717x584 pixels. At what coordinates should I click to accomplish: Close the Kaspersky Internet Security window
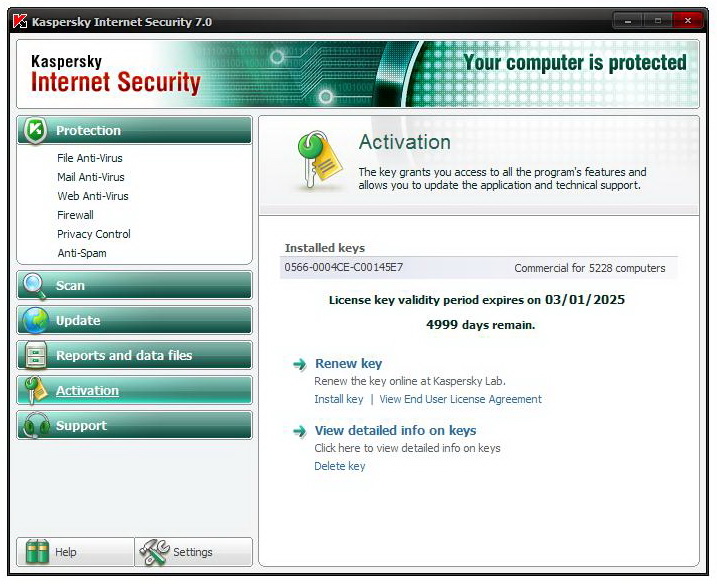[x=688, y=21]
